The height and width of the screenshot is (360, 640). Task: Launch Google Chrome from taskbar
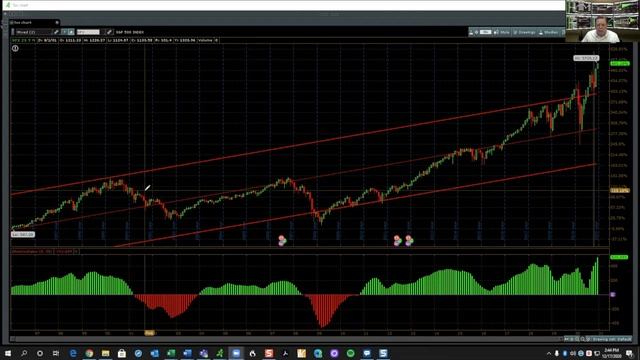(89, 353)
